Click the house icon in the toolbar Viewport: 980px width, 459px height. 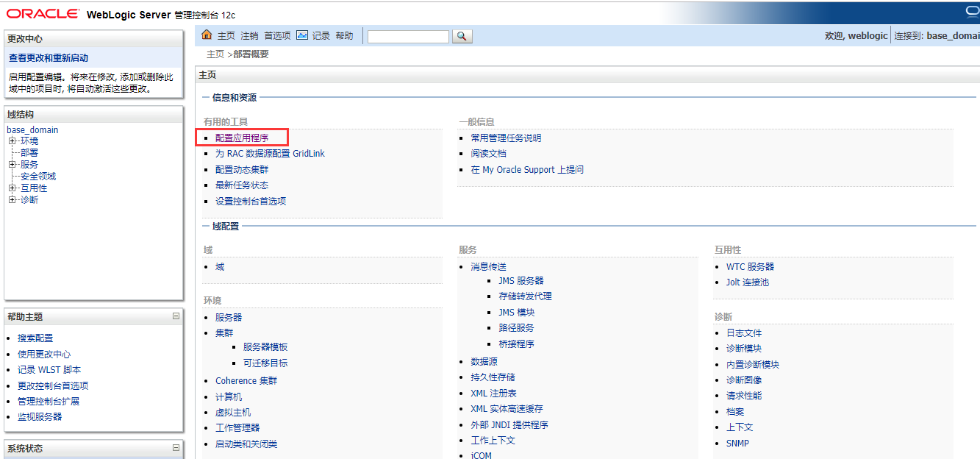207,35
